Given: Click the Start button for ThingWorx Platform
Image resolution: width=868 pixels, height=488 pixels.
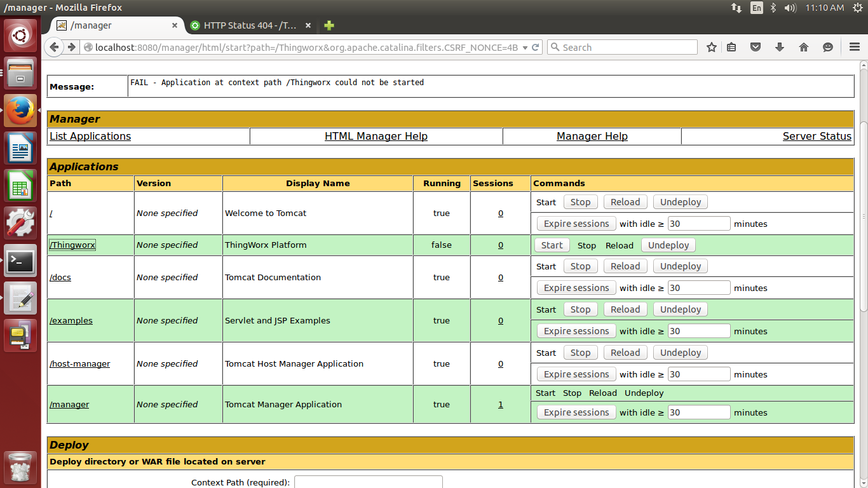Looking at the screenshot, I should [x=552, y=245].
